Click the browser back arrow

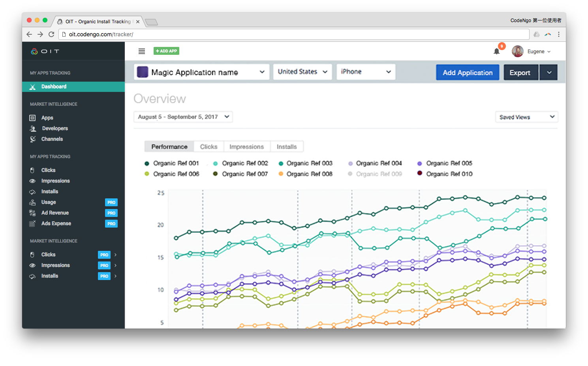[29, 34]
